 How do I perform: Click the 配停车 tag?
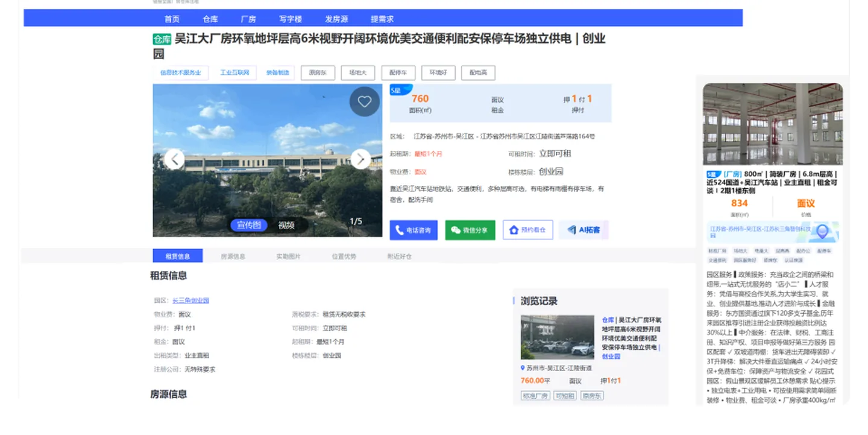coord(398,72)
